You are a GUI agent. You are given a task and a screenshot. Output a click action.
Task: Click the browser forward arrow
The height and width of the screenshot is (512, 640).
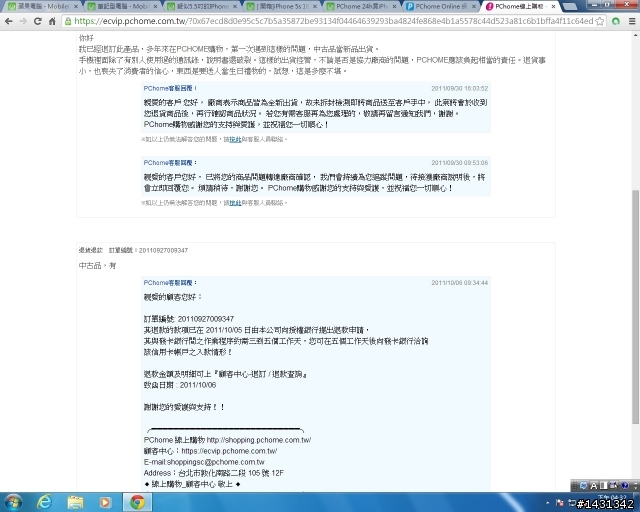[x=23, y=21]
